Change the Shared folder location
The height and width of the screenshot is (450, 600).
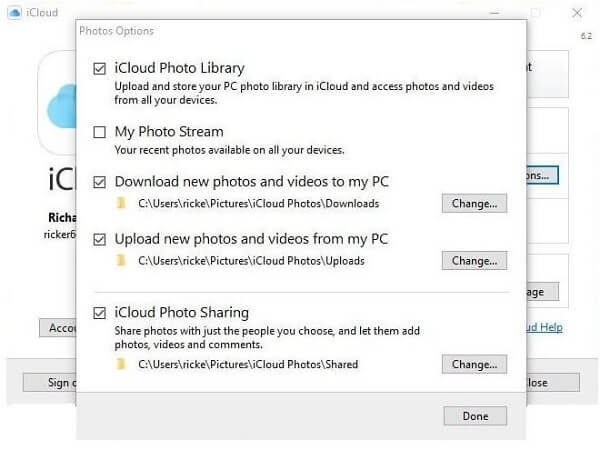(474, 364)
